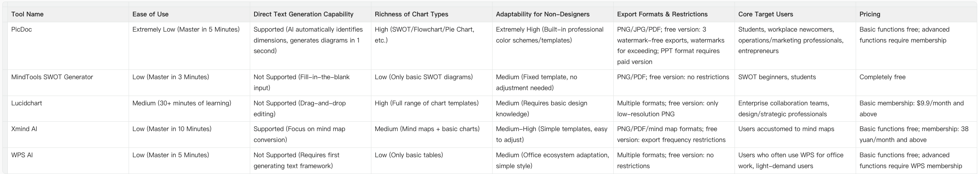Select Lucidchart's $9.9/month pricing cell
This screenshot has height=174, width=980.
[x=911, y=108]
